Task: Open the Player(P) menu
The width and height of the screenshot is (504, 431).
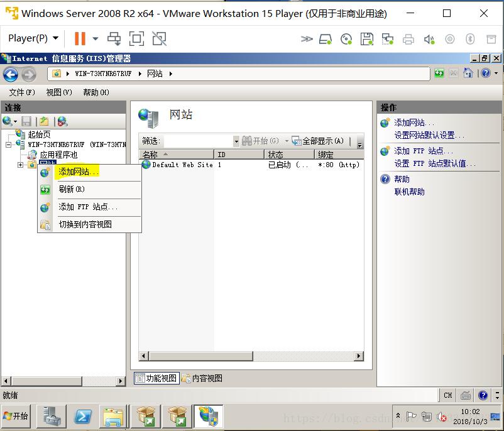Action: 33,38
